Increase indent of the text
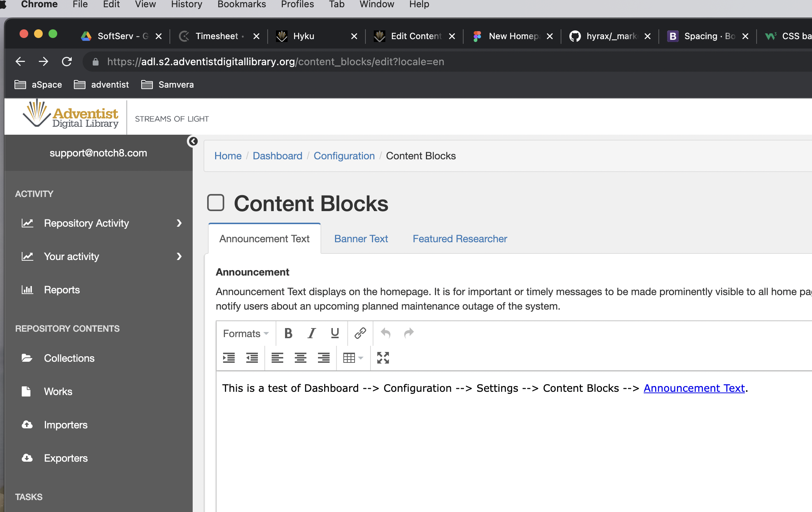The height and width of the screenshot is (512, 812). [229, 358]
